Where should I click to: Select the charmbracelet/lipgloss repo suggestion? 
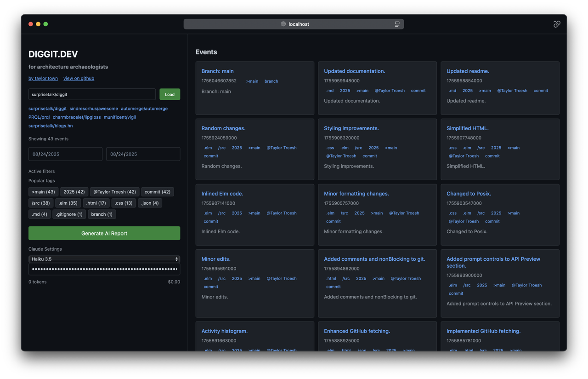point(77,117)
